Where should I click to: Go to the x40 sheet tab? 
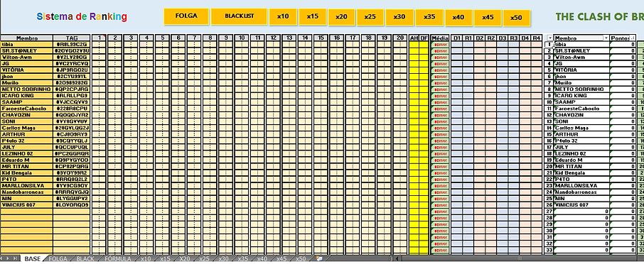263,258
